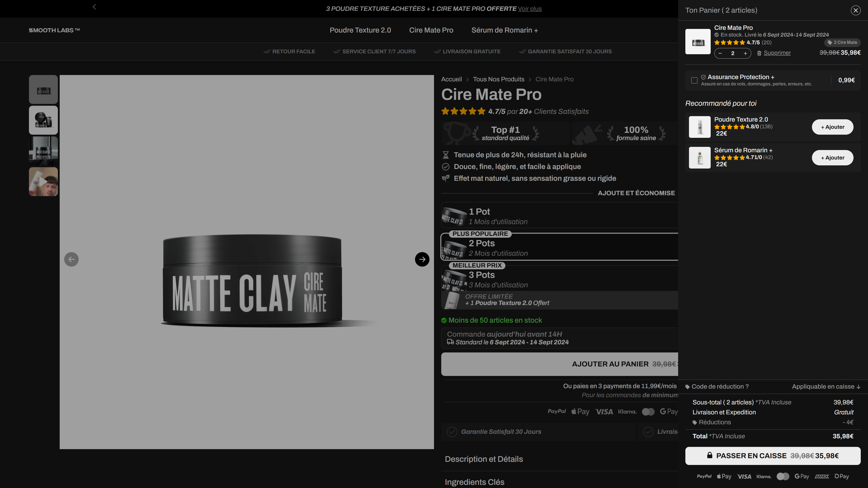This screenshot has width=868, height=488.
Task: Click the RETOUR FACILE header item
Action: click(289, 52)
